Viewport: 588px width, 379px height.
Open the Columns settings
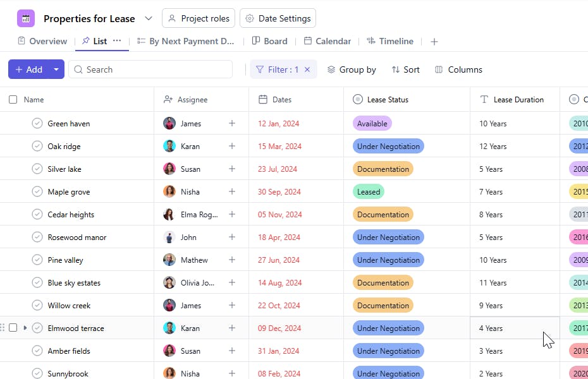tap(458, 69)
